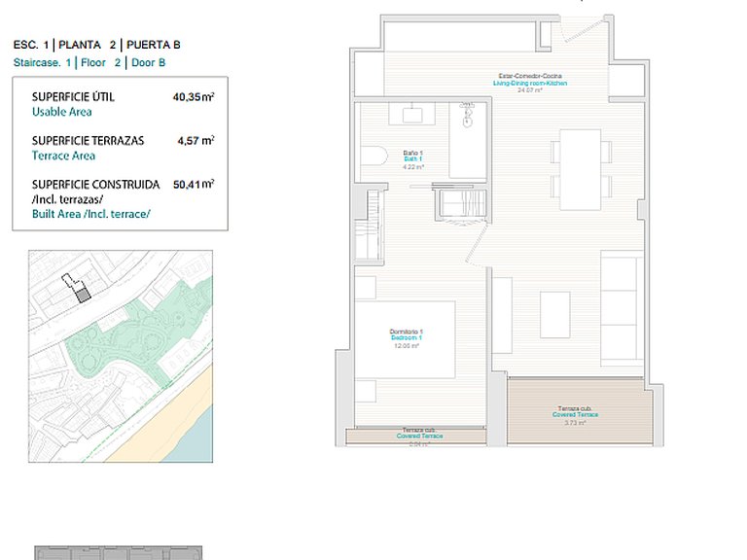This screenshot has height=560, width=747.
Task: Click the location site map thumbnail
Action: click(121, 356)
